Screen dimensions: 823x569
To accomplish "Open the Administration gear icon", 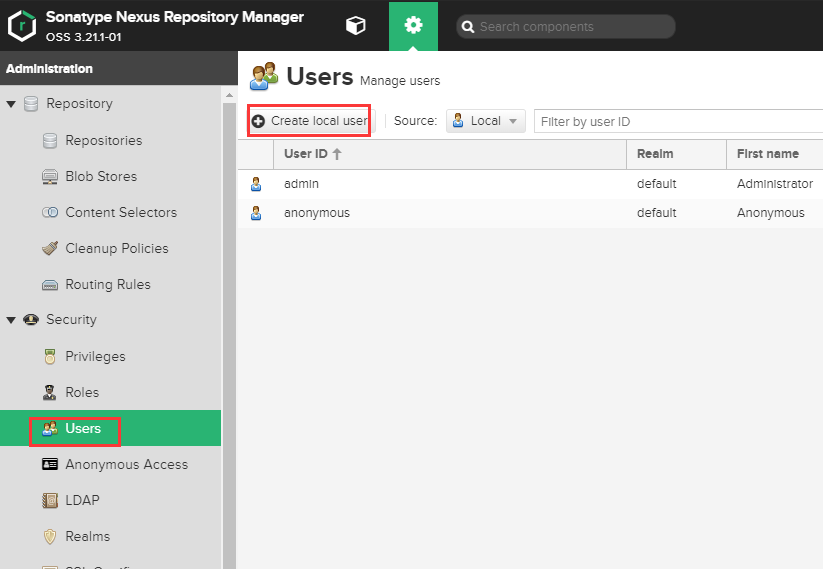I will (413, 25).
